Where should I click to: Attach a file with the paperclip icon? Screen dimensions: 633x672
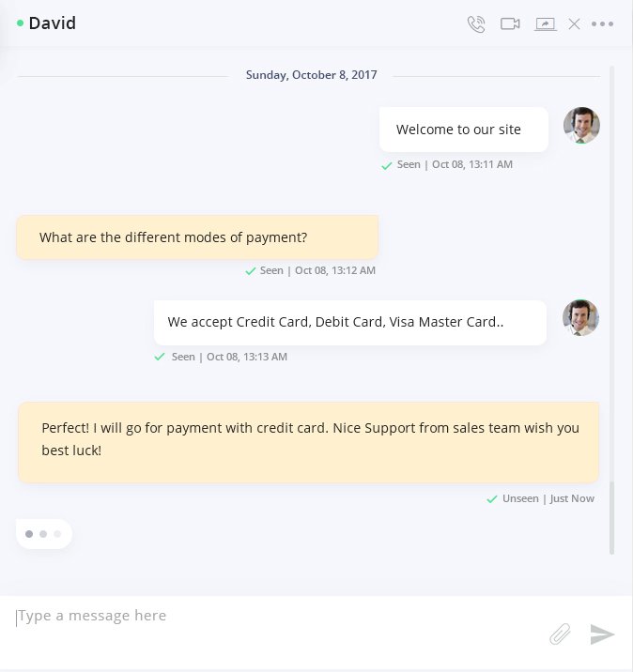point(560,634)
